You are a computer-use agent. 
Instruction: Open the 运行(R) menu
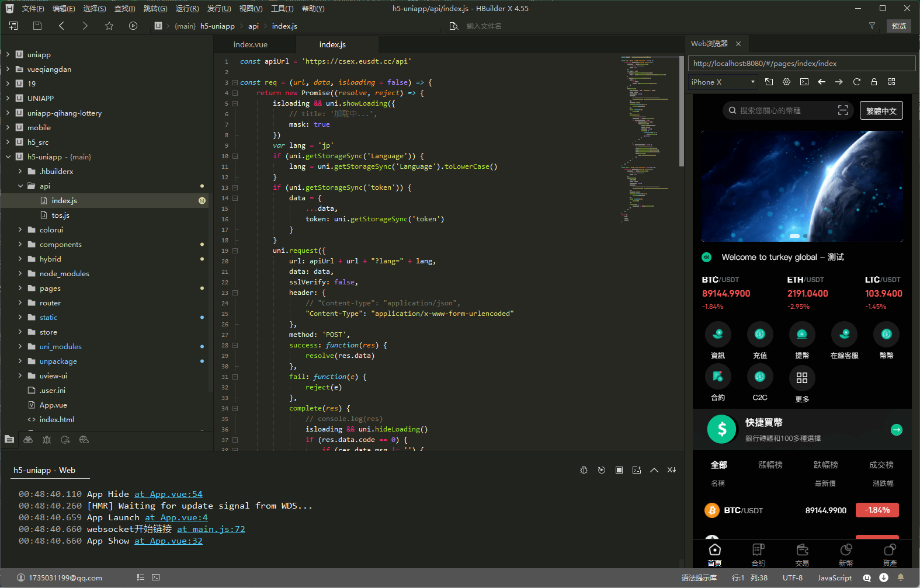tap(187, 8)
